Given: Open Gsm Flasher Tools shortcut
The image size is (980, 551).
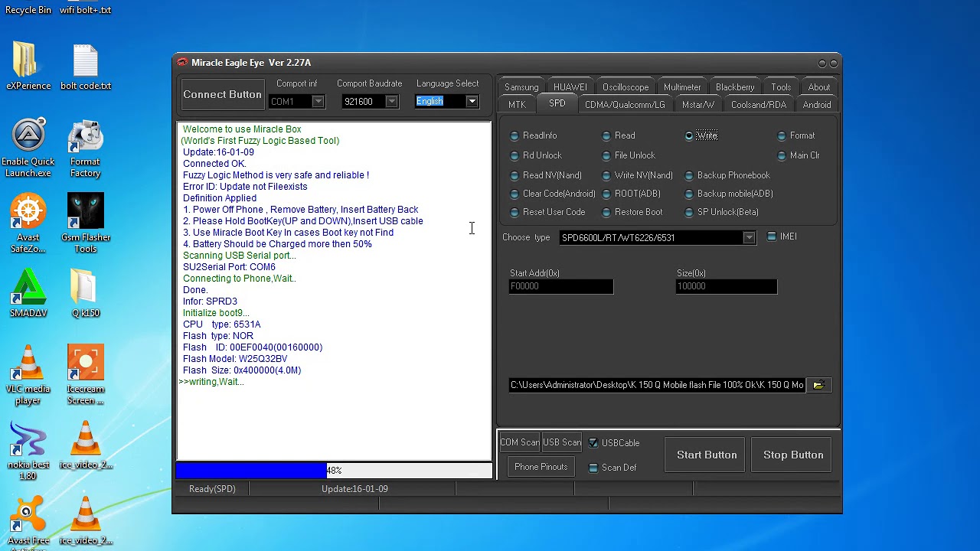Looking at the screenshot, I should click(86, 223).
